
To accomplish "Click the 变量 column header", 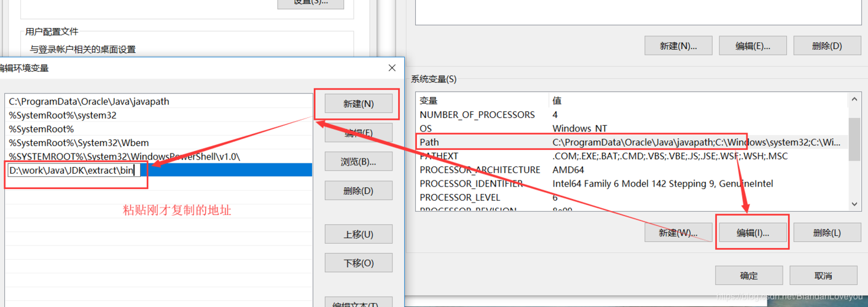I will [482, 101].
